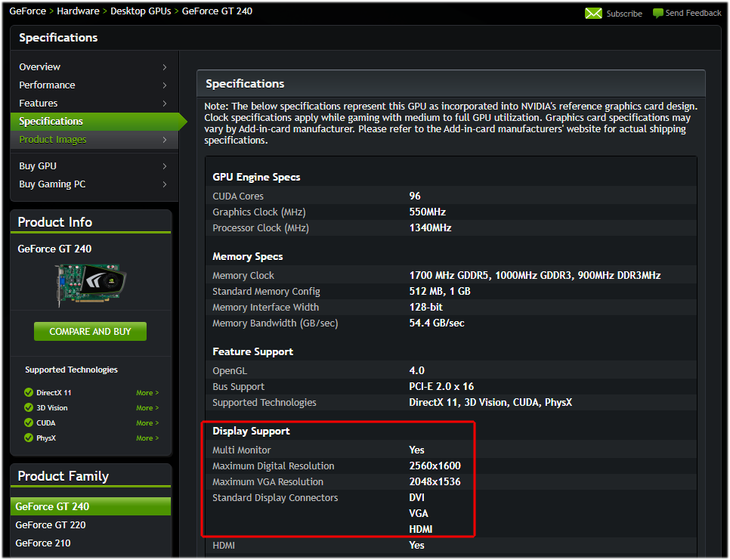The height and width of the screenshot is (560, 730).
Task: Click the 54.4 GB/sec bandwidth value
Action: (x=437, y=323)
